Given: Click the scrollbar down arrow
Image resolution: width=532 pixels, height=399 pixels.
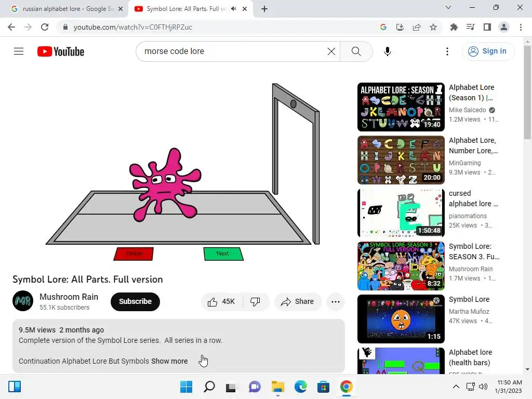Looking at the screenshot, I should point(527,370).
